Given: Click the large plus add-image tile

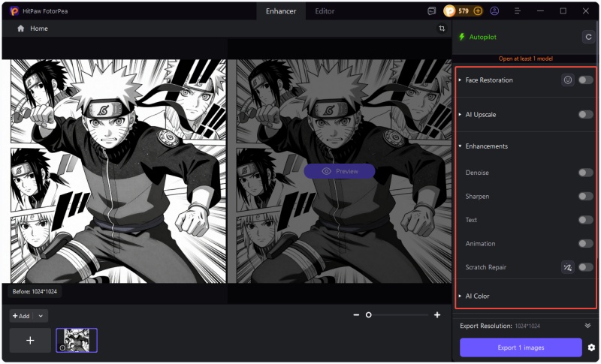Looking at the screenshot, I should tap(30, 340).
